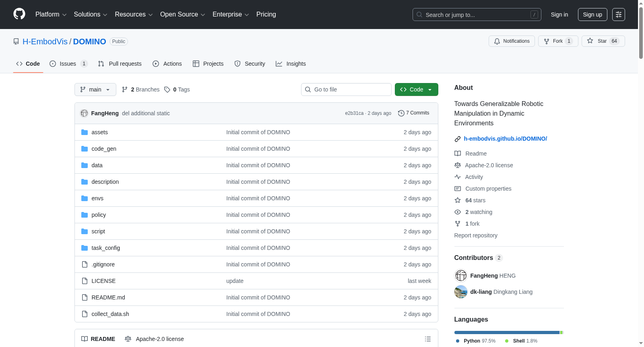644x347 pixels.
Task: Click the branch icon beside 2 Branches
Action: (x=125, y=89)
